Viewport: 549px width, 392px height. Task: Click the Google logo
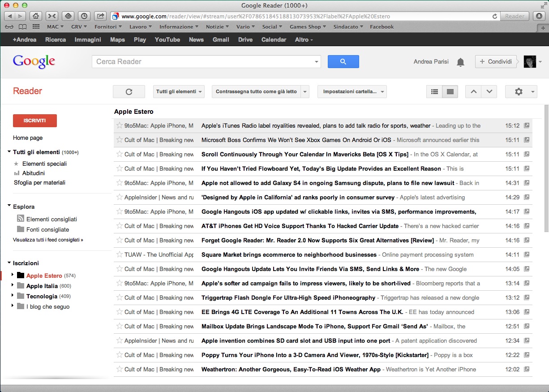pyautogui.click(x=34, y=61)
